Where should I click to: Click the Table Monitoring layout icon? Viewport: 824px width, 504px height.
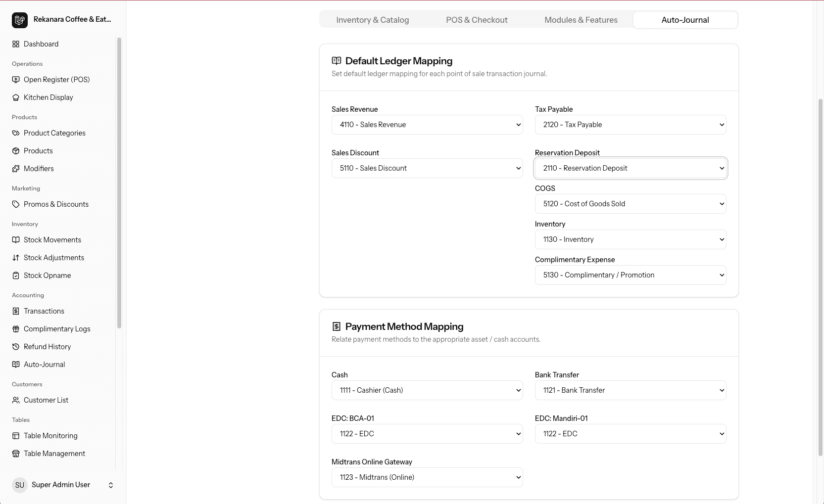pos(16,436)
